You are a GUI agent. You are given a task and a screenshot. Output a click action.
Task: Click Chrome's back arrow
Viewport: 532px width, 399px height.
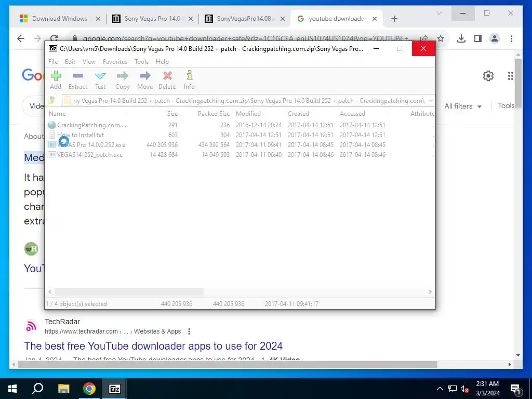pyautogui.click(x=21, y=38)
